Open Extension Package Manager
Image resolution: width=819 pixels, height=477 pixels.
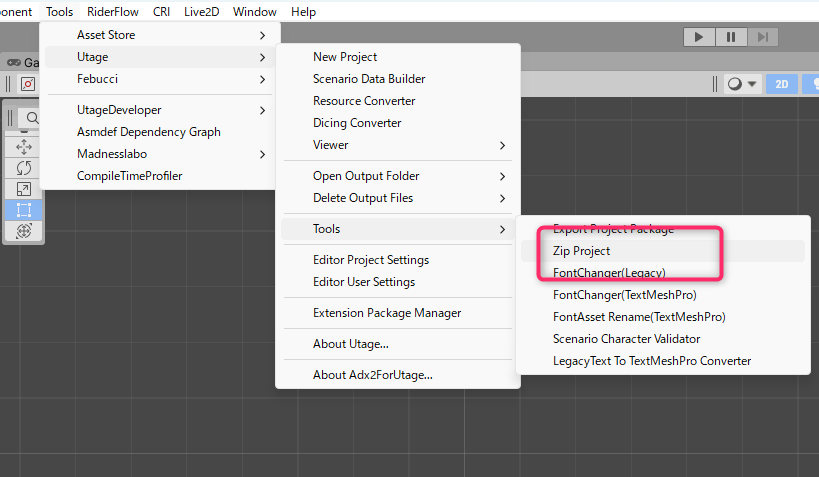(387, 313)
